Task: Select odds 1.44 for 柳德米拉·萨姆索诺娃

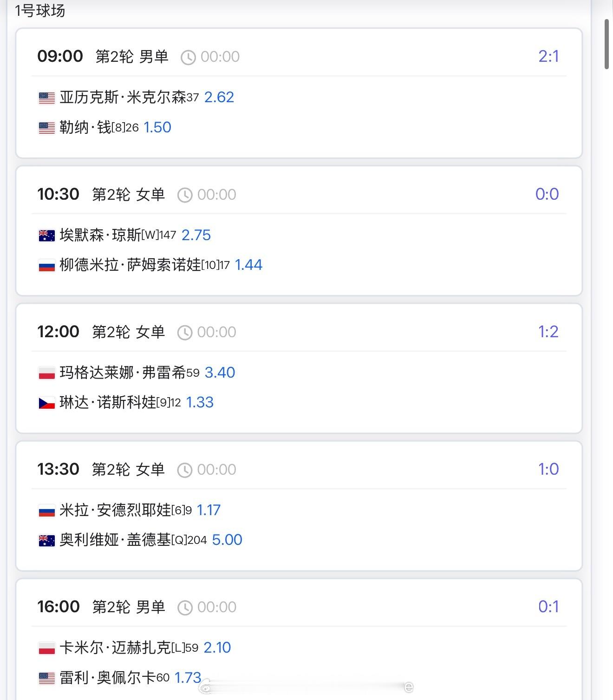Action: [x=248, y=265]
